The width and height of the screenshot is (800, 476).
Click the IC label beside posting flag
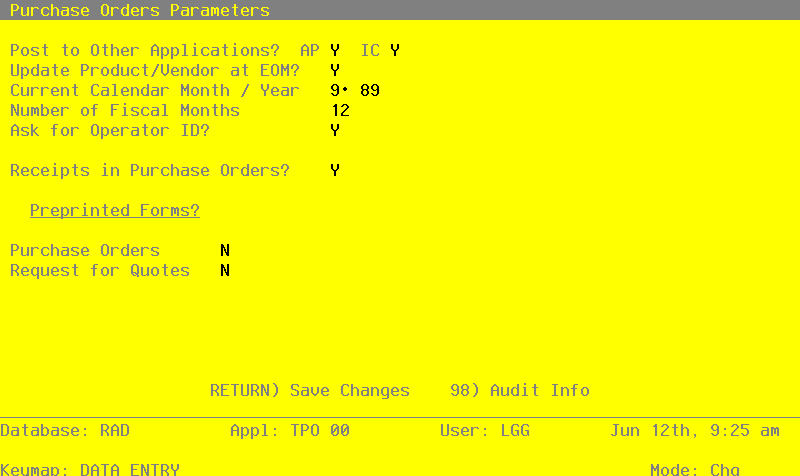[x=370, y=51]
